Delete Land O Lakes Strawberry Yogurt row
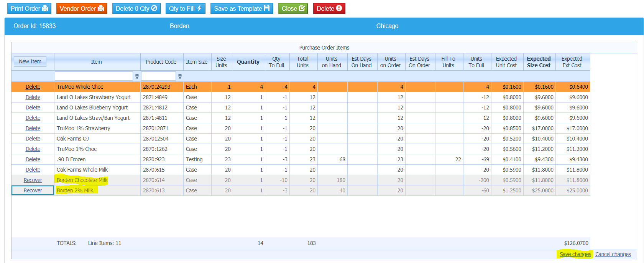 [x=33, y=97]
